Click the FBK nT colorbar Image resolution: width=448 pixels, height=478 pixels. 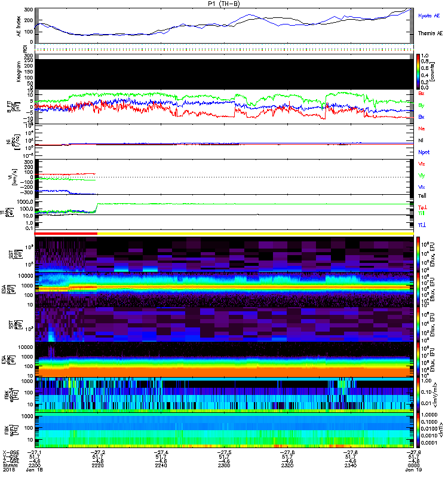coord(418,431)
